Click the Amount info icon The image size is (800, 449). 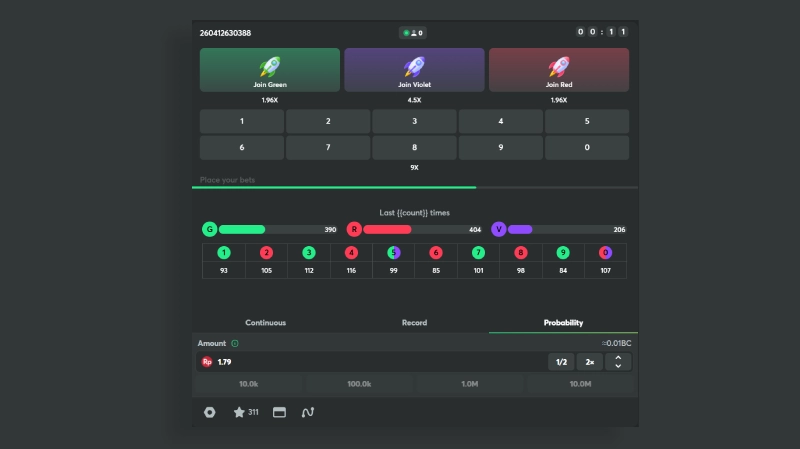(x=235, y=343)
